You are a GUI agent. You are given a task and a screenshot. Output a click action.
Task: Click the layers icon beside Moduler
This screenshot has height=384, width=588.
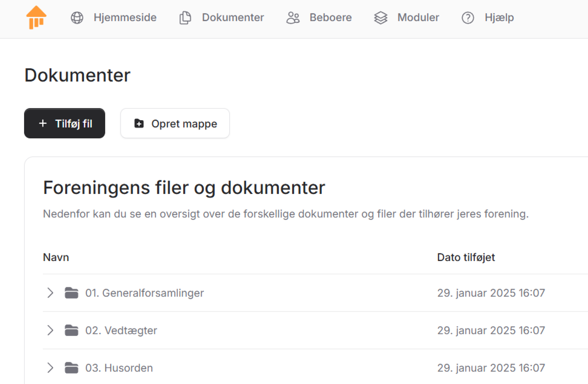coord(381,18)
